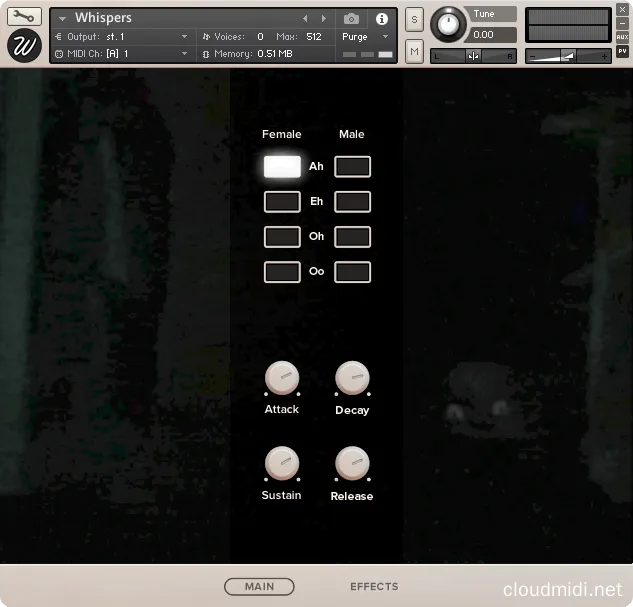Click the PV button in the header
The height and width of the screenshot is (607, 633).
pyautogui.click(x=622, y=50)
